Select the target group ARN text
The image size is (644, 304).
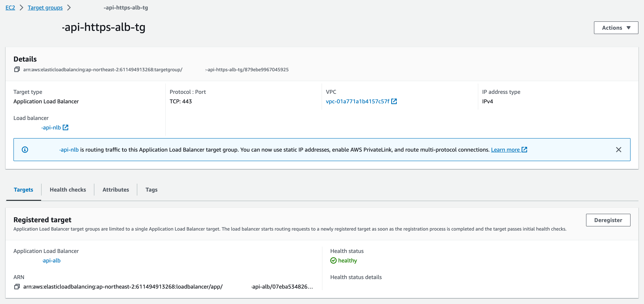156,69
